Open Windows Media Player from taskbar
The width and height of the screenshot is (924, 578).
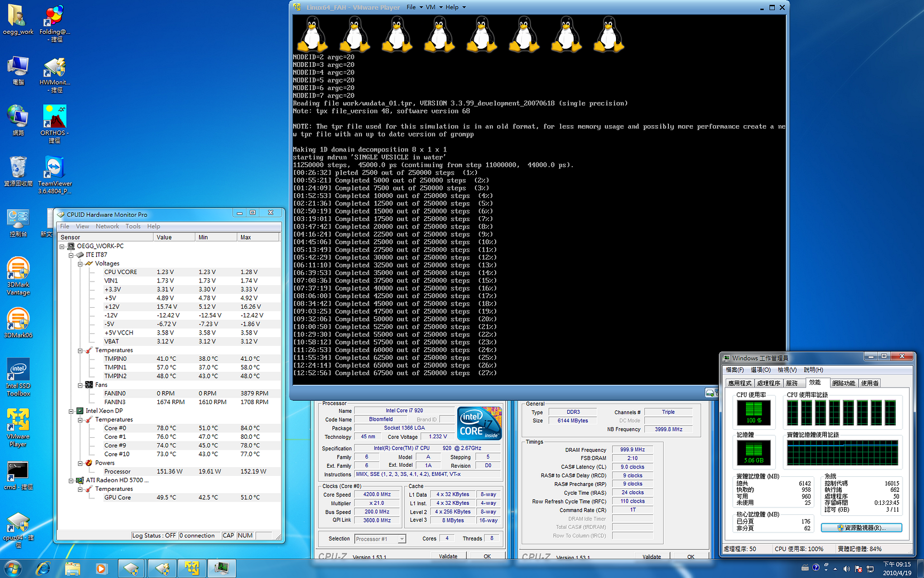click(x=101, y=568)
